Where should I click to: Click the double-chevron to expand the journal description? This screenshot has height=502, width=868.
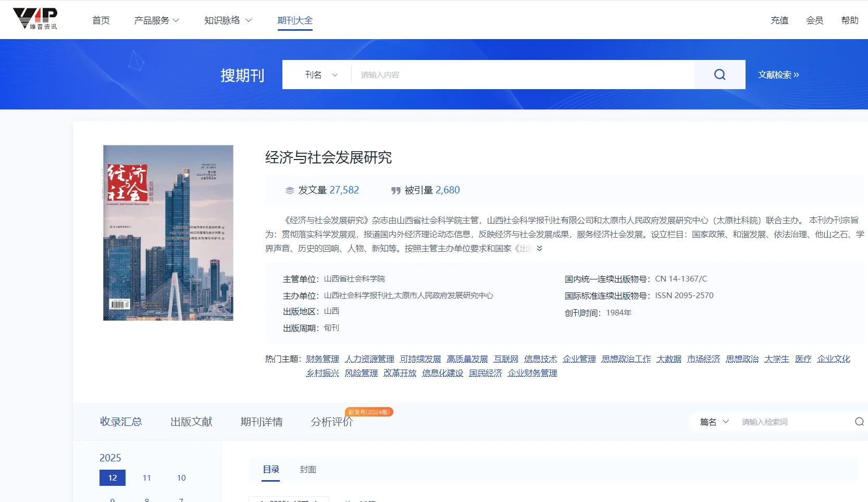540,249
